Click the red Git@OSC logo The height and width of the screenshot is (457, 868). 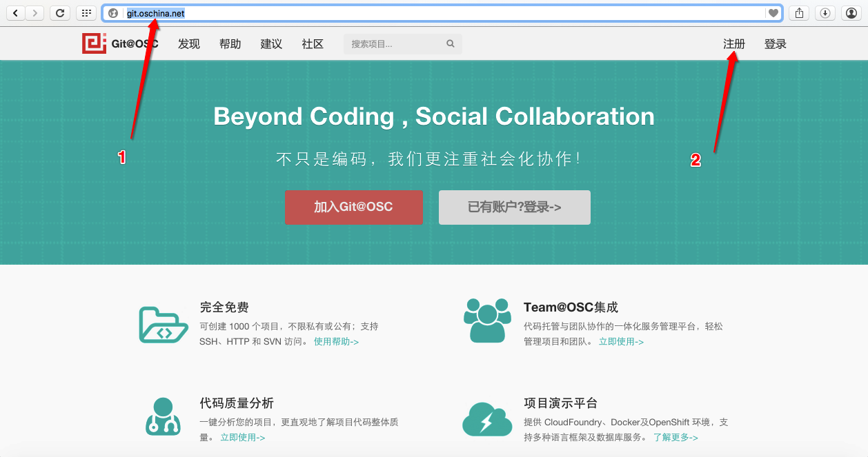[93, 43]
